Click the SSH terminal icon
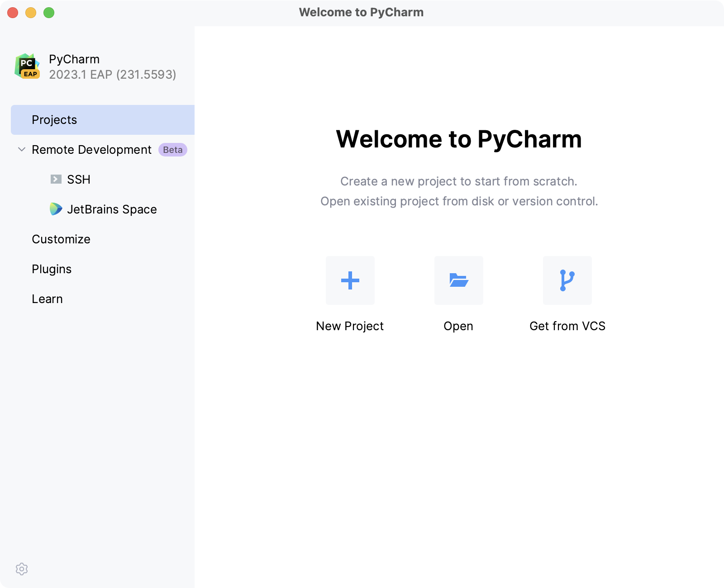Viewport: 724px width, 588px height. [x=55, y=179]
